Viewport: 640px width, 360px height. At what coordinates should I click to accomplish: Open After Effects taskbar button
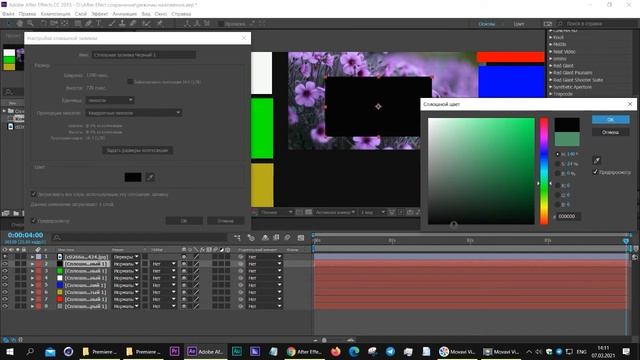tap(205, 351)
